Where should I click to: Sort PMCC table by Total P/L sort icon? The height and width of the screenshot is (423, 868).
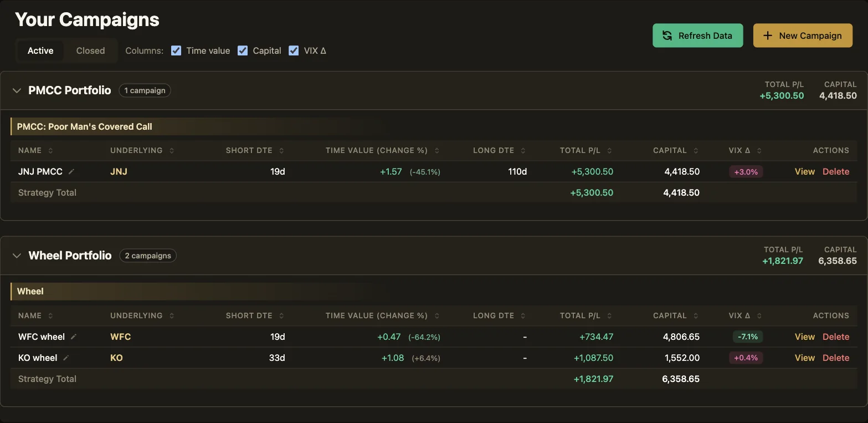point(610,151)
